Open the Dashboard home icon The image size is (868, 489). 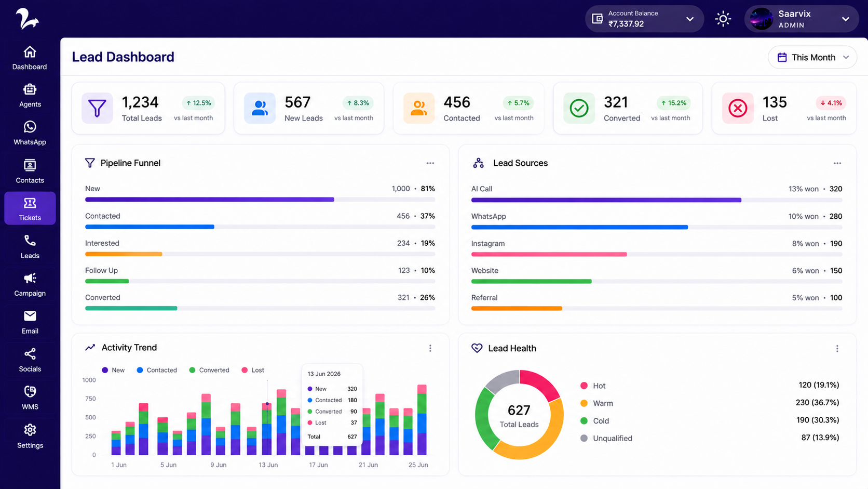point(30,52)
